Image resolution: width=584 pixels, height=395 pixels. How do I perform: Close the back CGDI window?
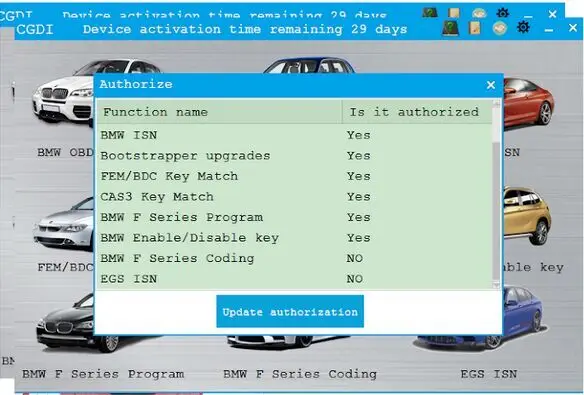[552, 14]
